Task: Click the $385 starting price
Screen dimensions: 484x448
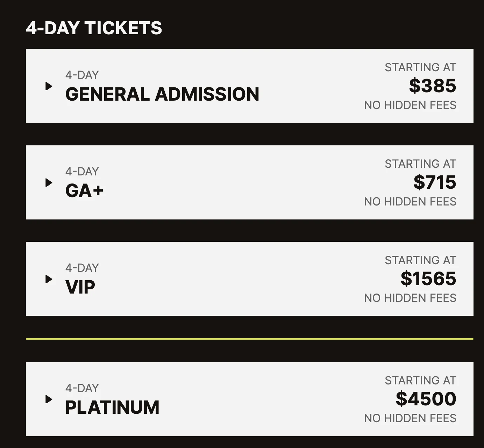Action: [x=432, y=86]
